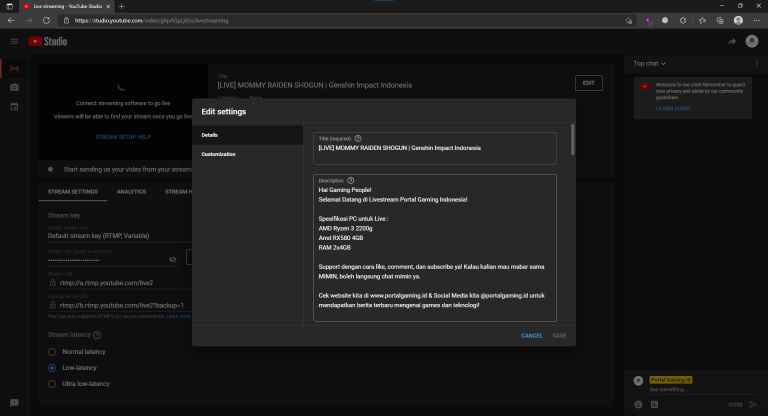Screen dimensions: 768x416
Task: Click the help icon beside Title (required)
Action: pos(358,138)
